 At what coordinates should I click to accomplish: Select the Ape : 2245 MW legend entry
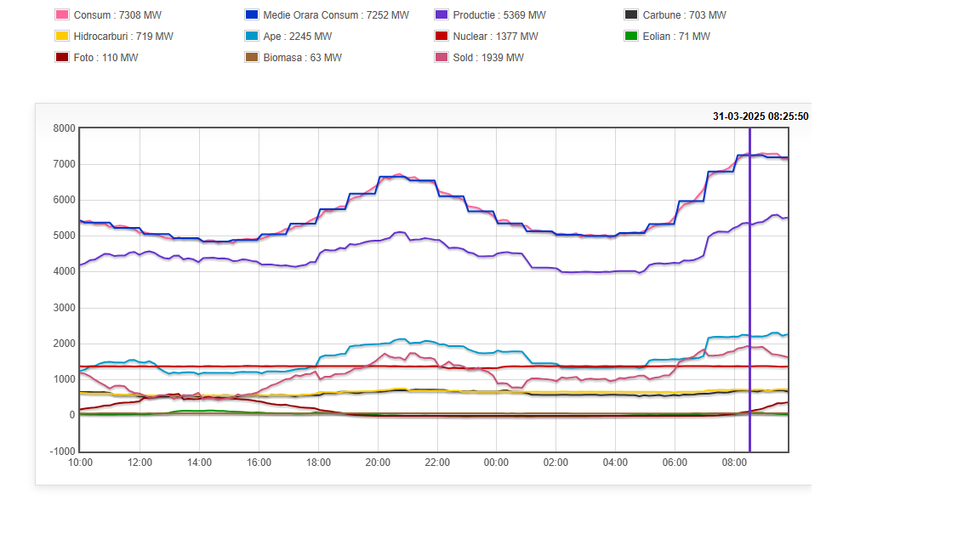[298, 37]
